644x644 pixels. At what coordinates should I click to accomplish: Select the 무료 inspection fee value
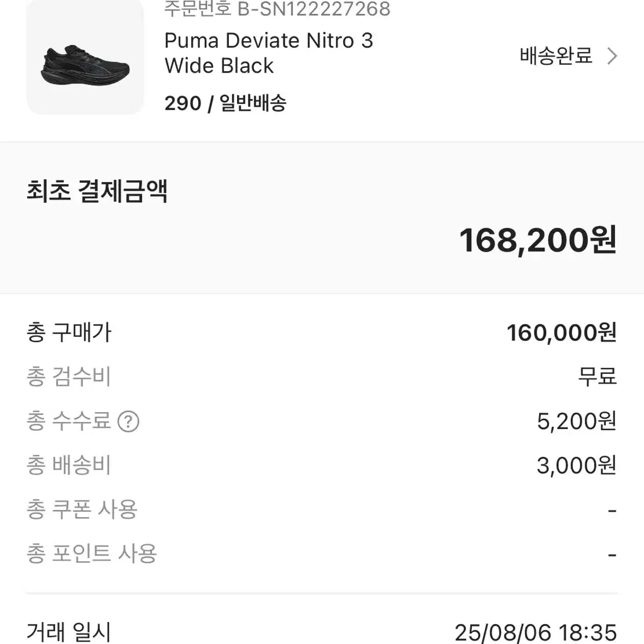click(599, 377)
